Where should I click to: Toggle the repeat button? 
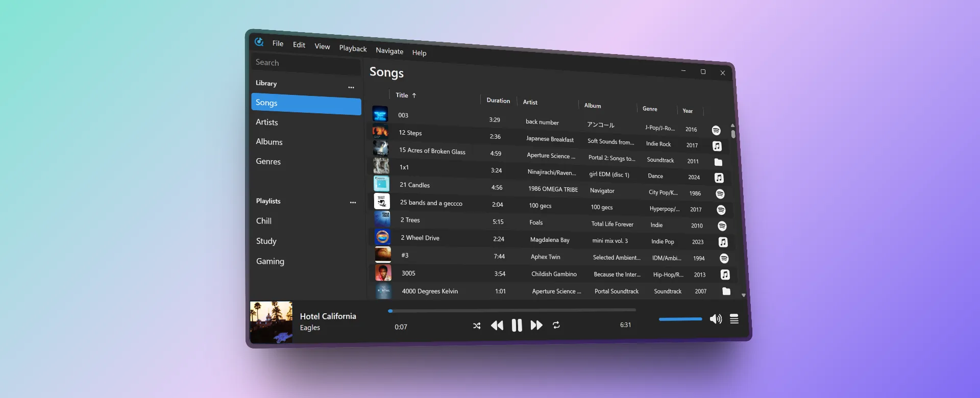[556, 325]
